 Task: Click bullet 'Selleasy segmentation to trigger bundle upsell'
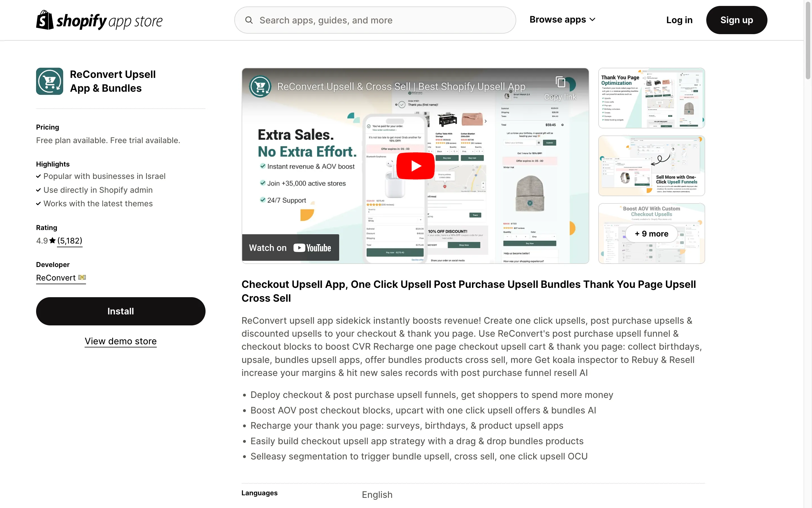click(x=419, y=456)
